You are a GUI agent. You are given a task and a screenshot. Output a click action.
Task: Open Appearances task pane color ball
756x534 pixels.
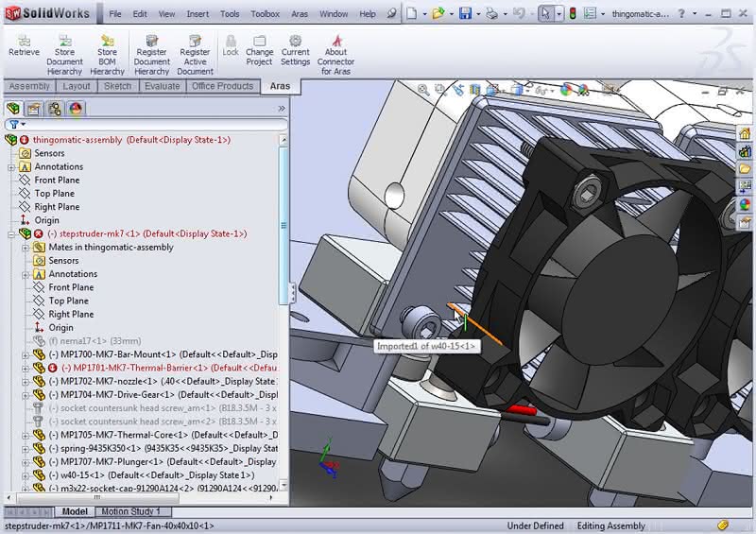pos(745,204)
